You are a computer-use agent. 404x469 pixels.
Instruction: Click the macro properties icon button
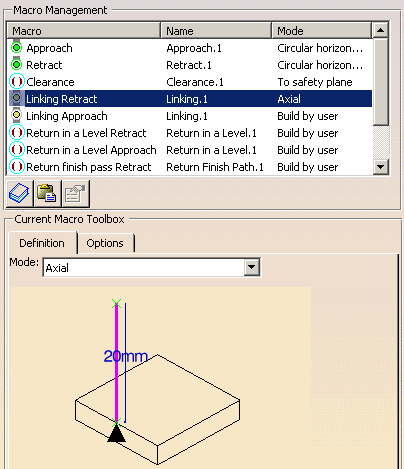[x=75, y=193]
